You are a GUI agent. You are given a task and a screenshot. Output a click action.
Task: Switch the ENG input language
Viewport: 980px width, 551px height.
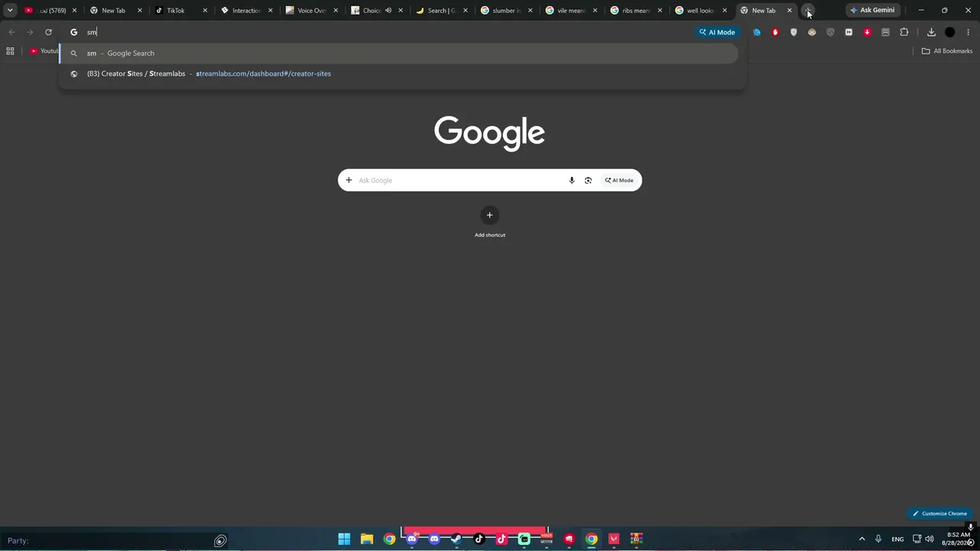[x=897, y=539]
